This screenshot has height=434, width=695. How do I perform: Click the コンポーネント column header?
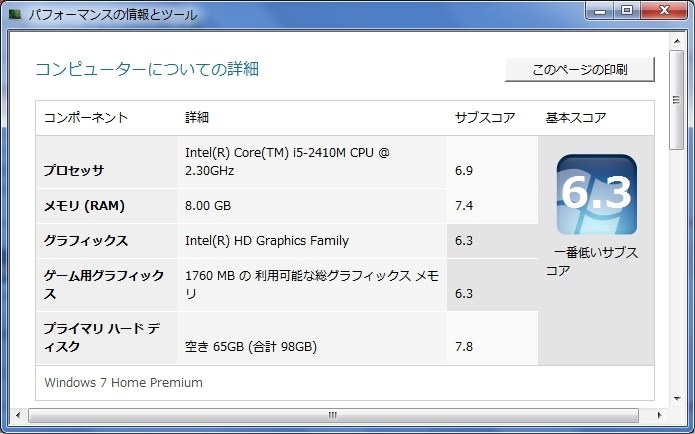86,117
